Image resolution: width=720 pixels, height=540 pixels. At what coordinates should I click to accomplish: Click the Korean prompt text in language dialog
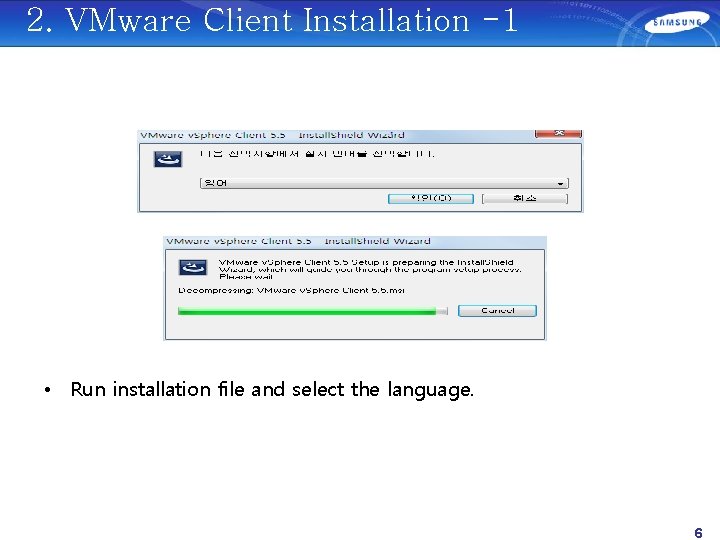coord(317,154)
